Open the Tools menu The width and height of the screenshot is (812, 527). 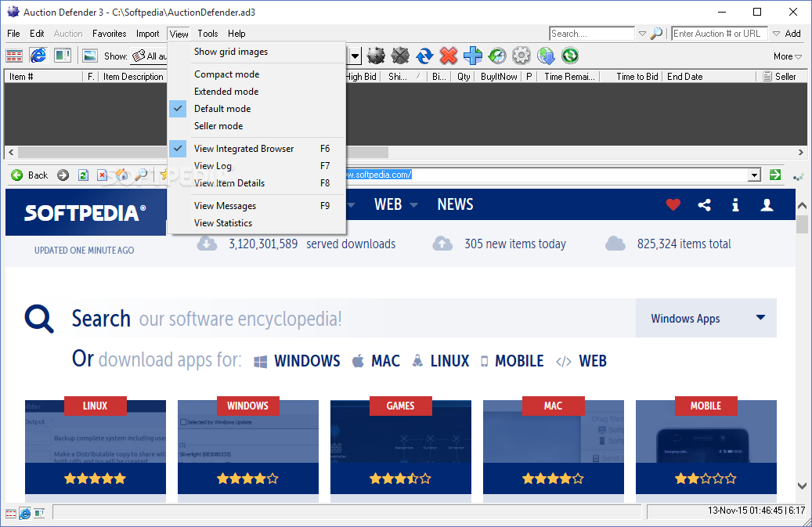pyautogui.click(x=208, y=34)
